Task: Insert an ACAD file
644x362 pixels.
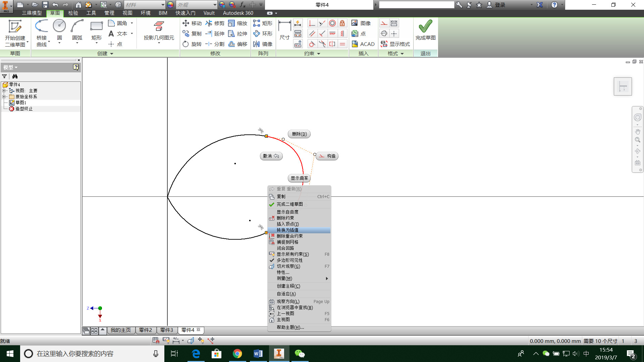Action: pos(363,44)
